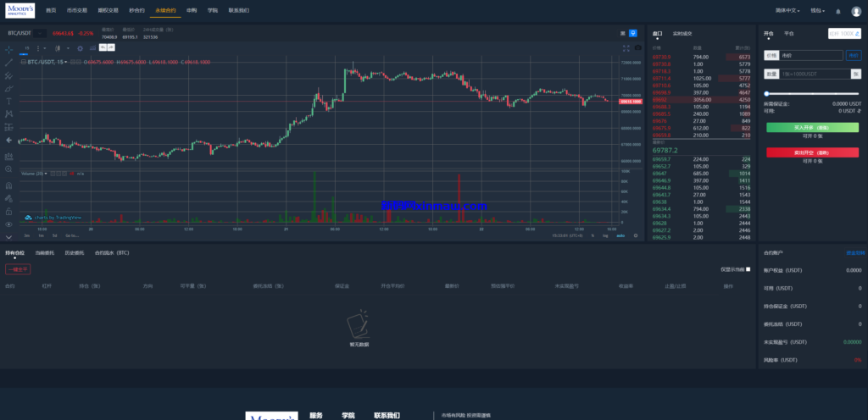Screen dimensions: 868x420
Task: Select the crosshair cursor tool
Action: pyautogui.click(x=8, y=49)
